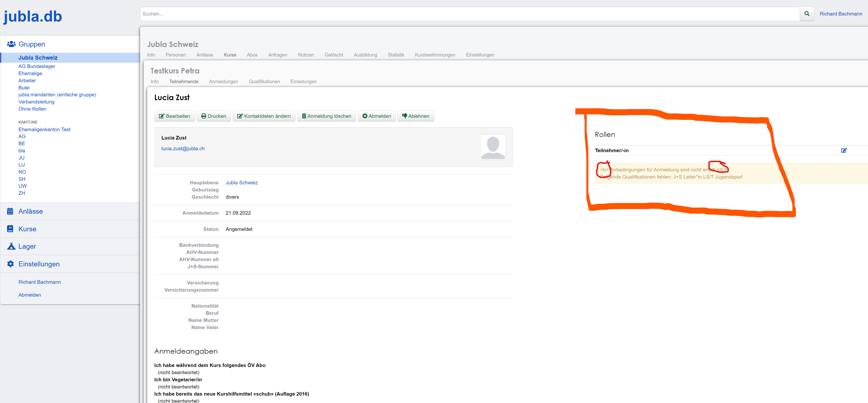Select Ehemaligenkanton Test under Kantone

click(x=44, y=129)
